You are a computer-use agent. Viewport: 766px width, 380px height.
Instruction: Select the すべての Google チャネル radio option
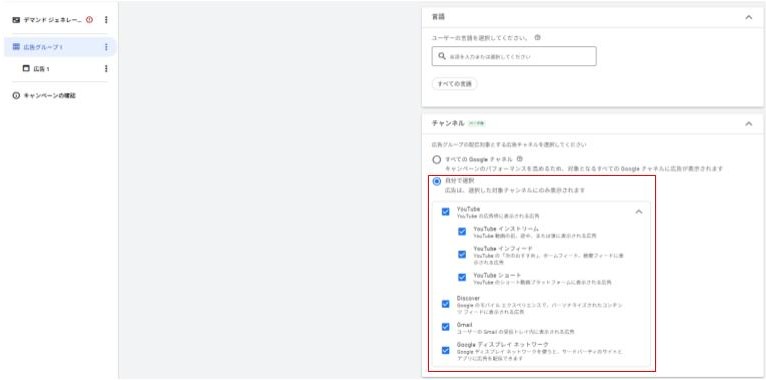point(437,160)
